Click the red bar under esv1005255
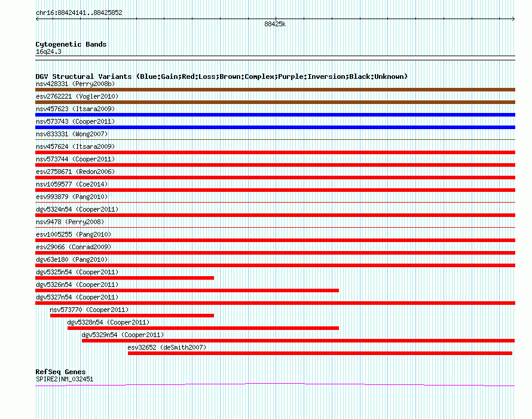Viewport: 532px width, 419px height. (x=275, y=240)
